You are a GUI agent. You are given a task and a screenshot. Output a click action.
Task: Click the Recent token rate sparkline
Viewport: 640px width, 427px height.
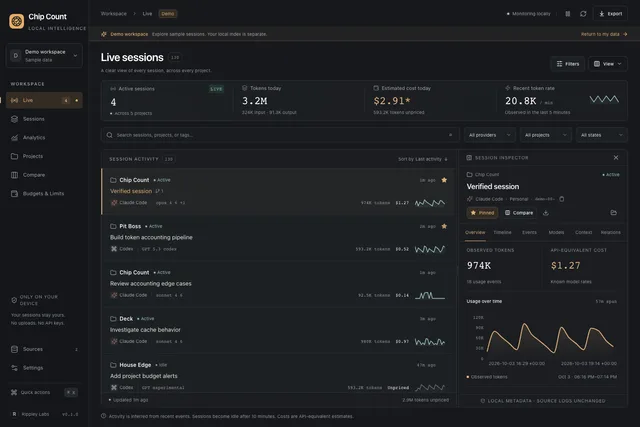(x=604, y=99)
